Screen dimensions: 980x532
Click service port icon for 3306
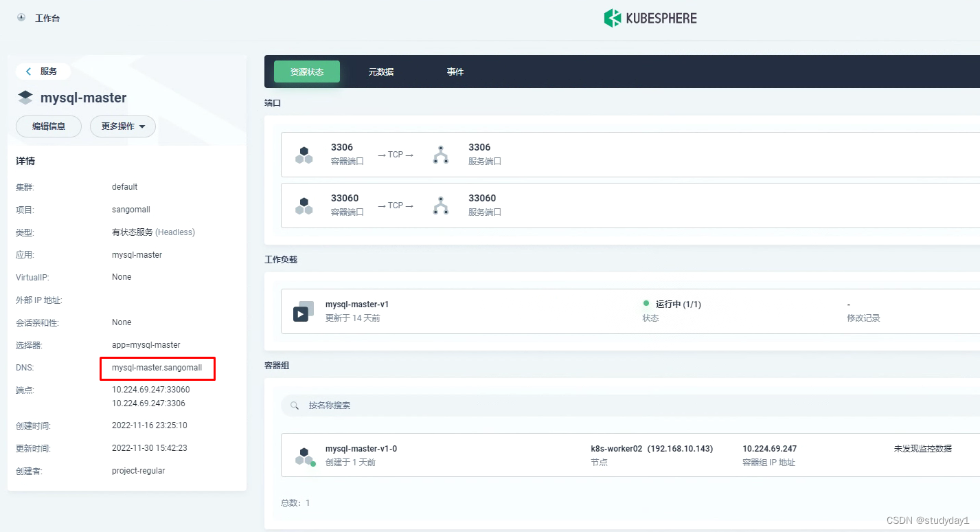441,155
